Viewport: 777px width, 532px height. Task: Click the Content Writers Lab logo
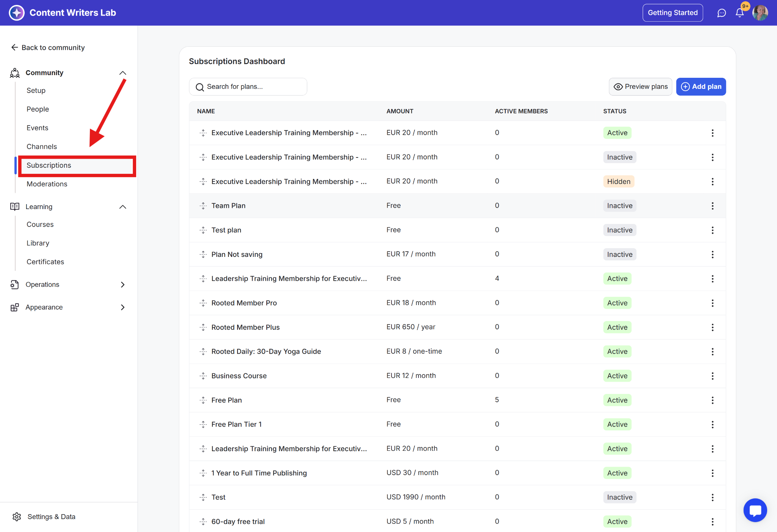(x=17, y=13)
